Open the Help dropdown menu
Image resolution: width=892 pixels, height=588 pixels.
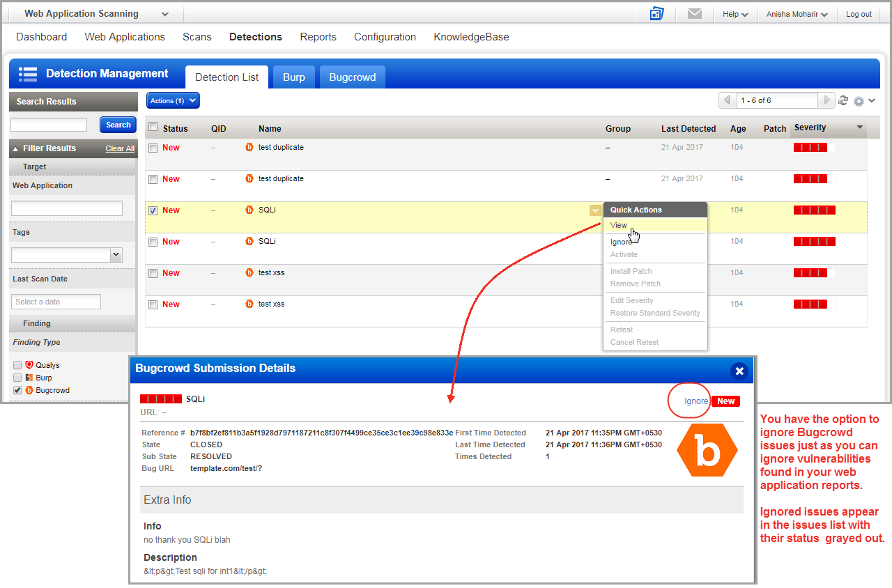[x=735, y=14]
